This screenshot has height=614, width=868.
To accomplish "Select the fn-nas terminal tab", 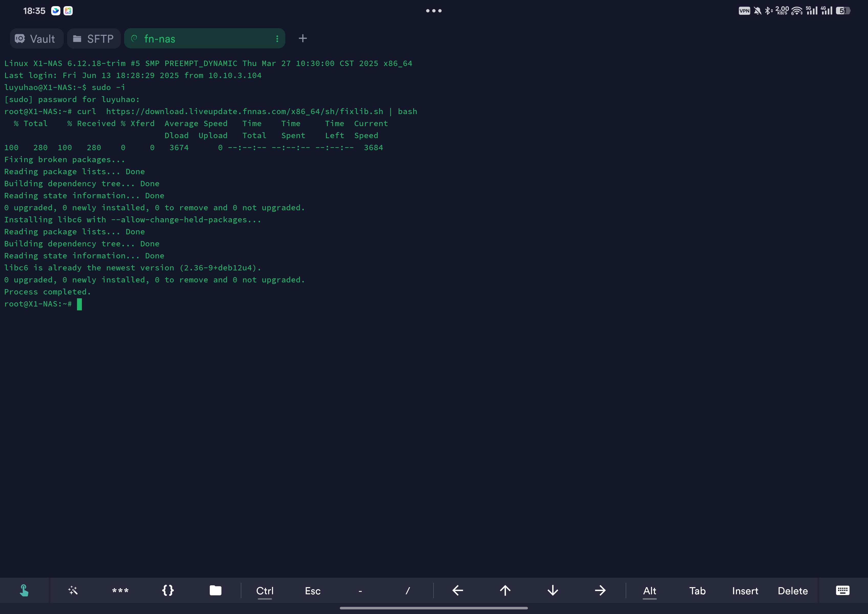I will tap(204, 39).
